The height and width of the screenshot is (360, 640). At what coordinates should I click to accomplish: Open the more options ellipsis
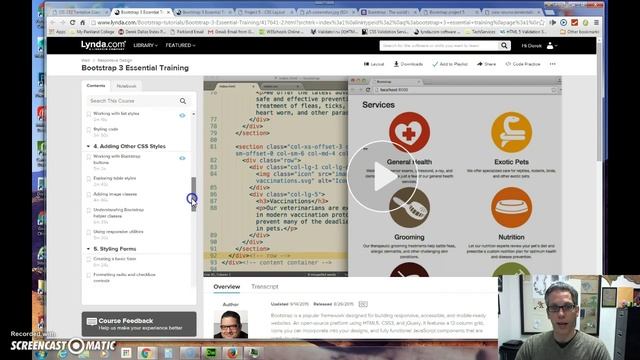[553, 64]
